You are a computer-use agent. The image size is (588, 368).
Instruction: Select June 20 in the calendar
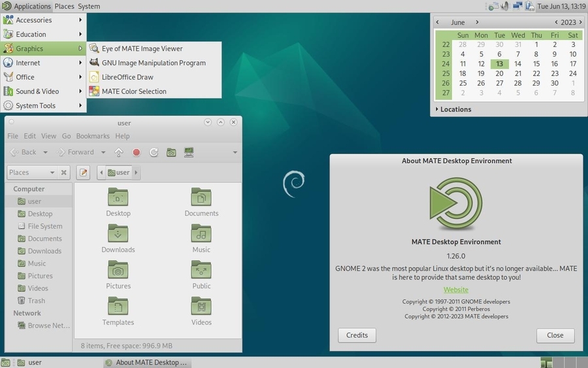click(499, 73)
